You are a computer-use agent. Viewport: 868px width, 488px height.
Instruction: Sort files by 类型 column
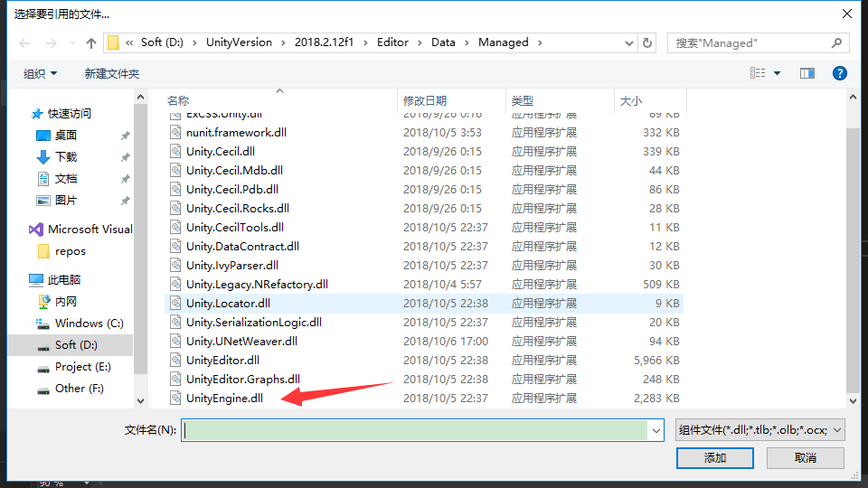(x=522, y=100)
